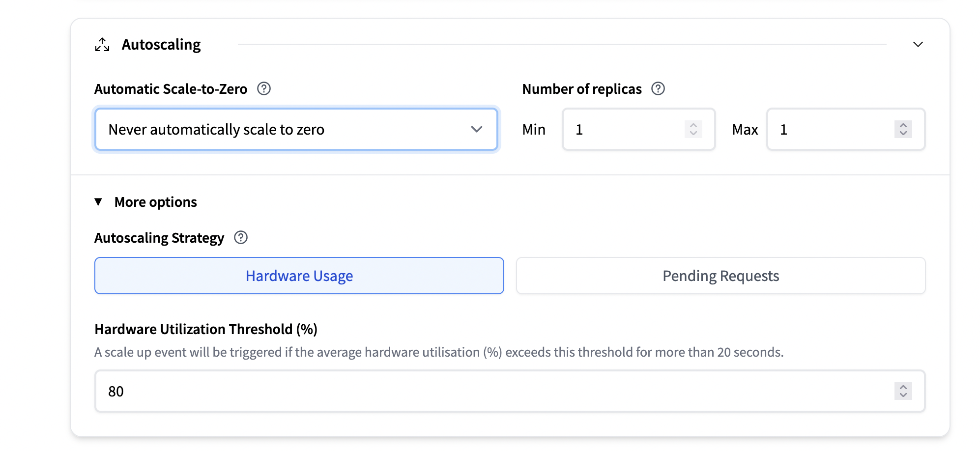Select Pending Requests strategy
Image resolution: width=980 pixels, height=451 pixels.
tap(721, 276)
